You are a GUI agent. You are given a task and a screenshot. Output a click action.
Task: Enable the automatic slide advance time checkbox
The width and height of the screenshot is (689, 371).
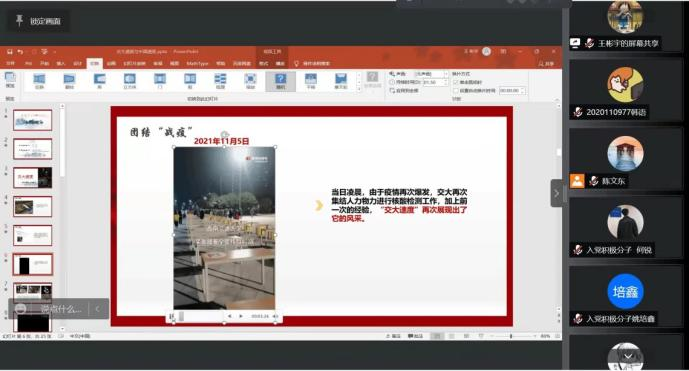pos(456,91)
